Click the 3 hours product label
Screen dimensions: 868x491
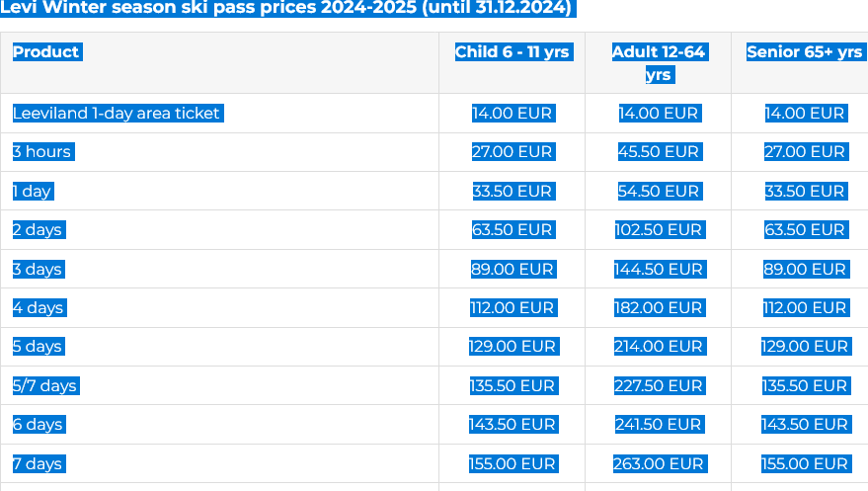point(43,152)
